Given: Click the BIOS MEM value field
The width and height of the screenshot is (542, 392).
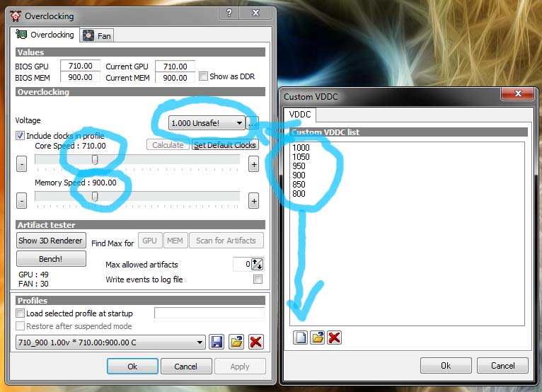Looking at the screenshot, I should [80, 77].
